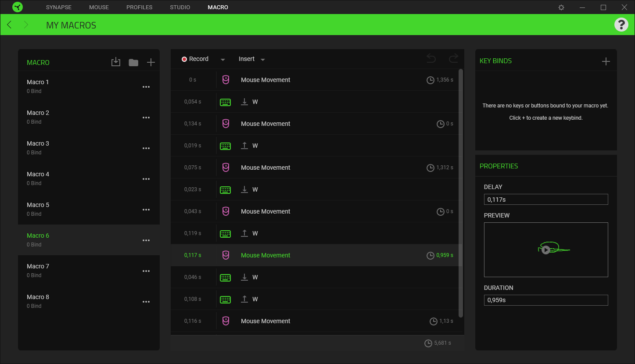Click the 0,959 s duration in highlighted row
Screen dimensions: 635x364
(x=445, y=255)
